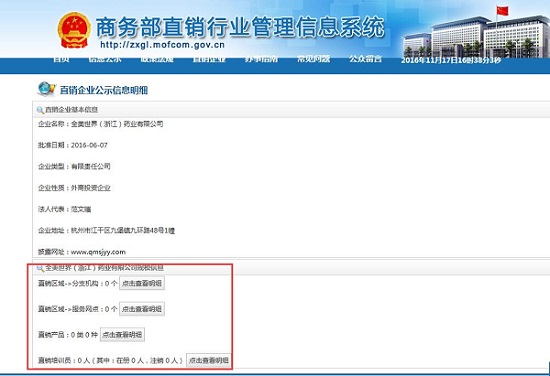Click the 直销产品：0 类 0 种 text

point(68,335)
